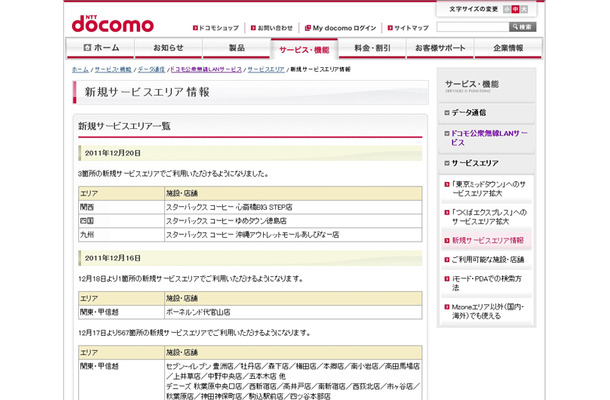
Task: Select the large text size button
Action: (x=527, y=9)
